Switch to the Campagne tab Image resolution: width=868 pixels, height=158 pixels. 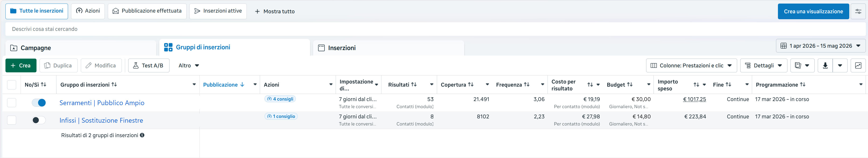pyautogui.click(x=81, y=48)
